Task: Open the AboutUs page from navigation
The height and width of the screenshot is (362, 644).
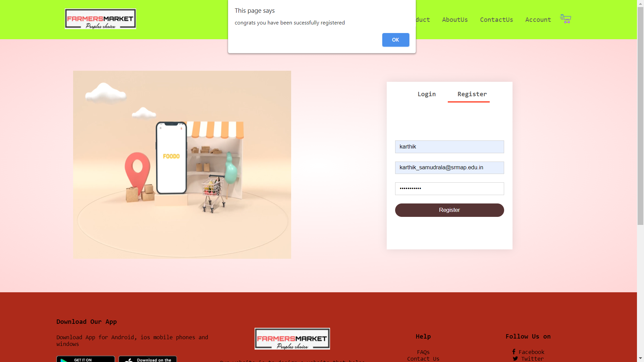Action: pos(455,19)
